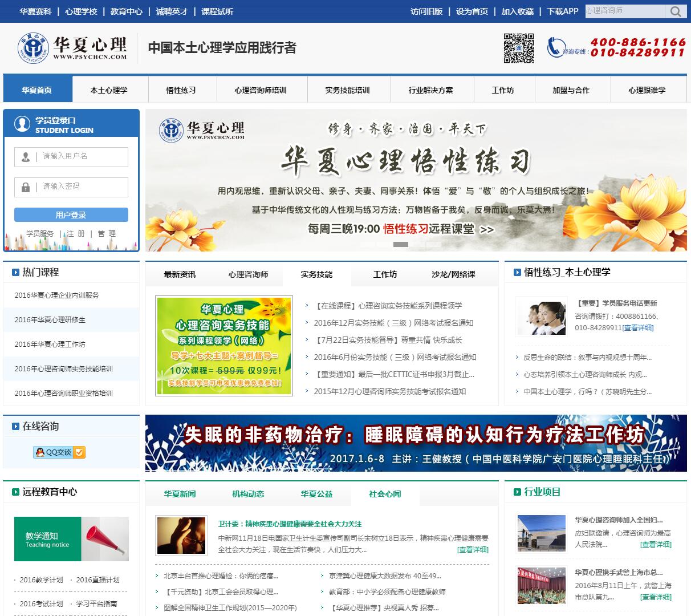
Task: Click the QQ交谈 chat icon button
Action: pyautogui.click(x=59, y=452)
